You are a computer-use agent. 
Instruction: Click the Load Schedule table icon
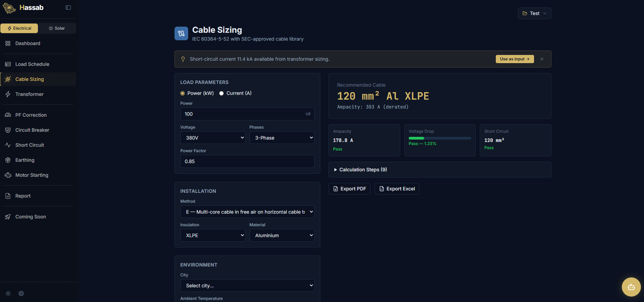8,64
